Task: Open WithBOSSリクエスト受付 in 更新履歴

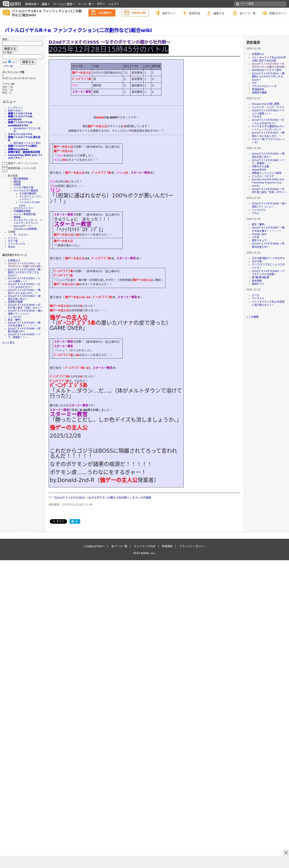Action: pos(266,70)
